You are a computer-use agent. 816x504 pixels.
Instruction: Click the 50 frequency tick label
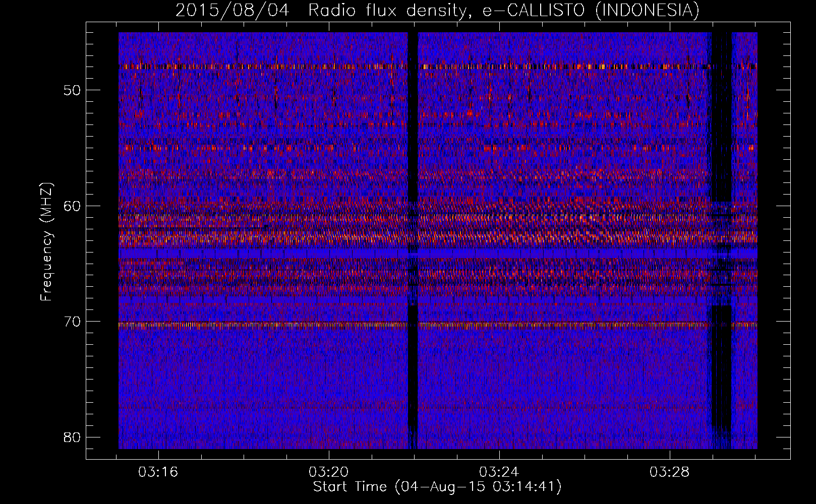(x=72, y=90)
